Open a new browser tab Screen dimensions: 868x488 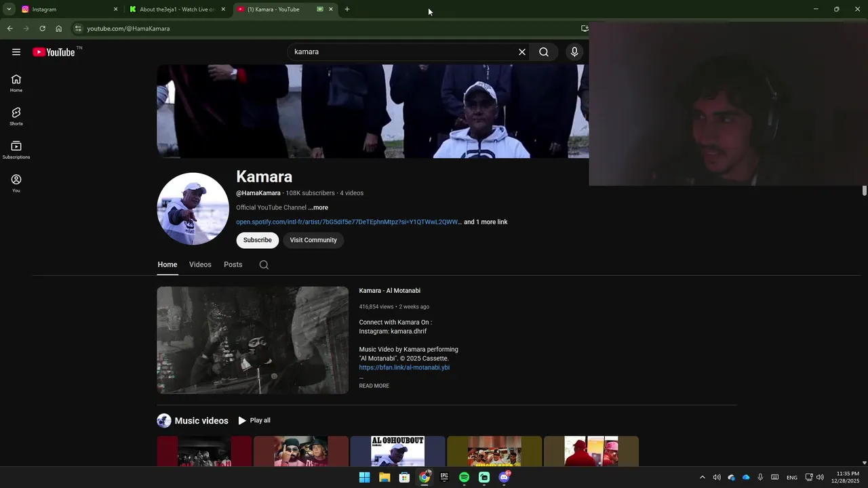pos(347,9)
